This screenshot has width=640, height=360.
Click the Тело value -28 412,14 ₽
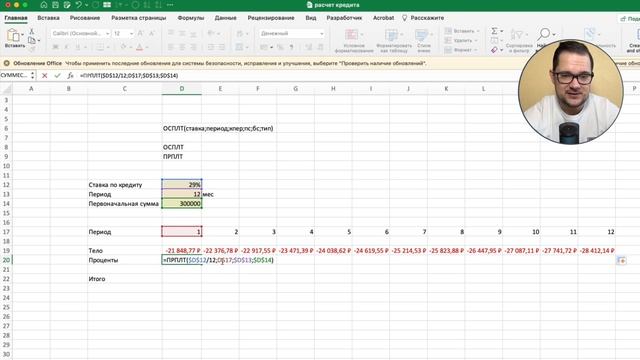[596, 251]
